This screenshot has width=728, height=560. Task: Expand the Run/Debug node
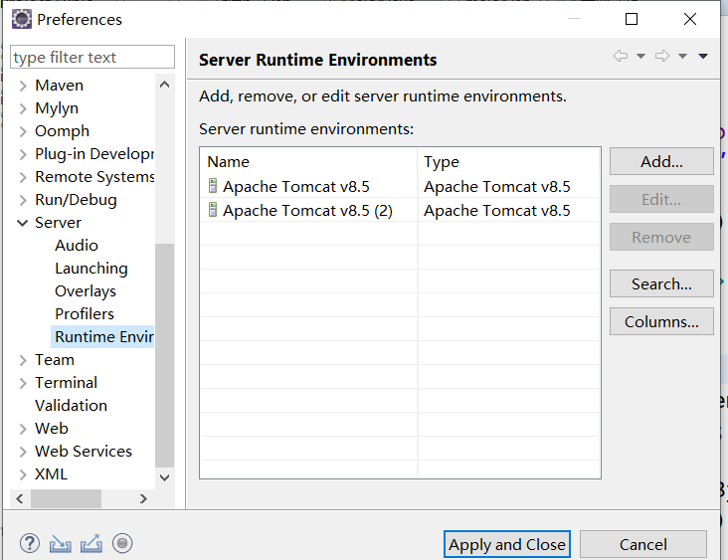point(23,200)
